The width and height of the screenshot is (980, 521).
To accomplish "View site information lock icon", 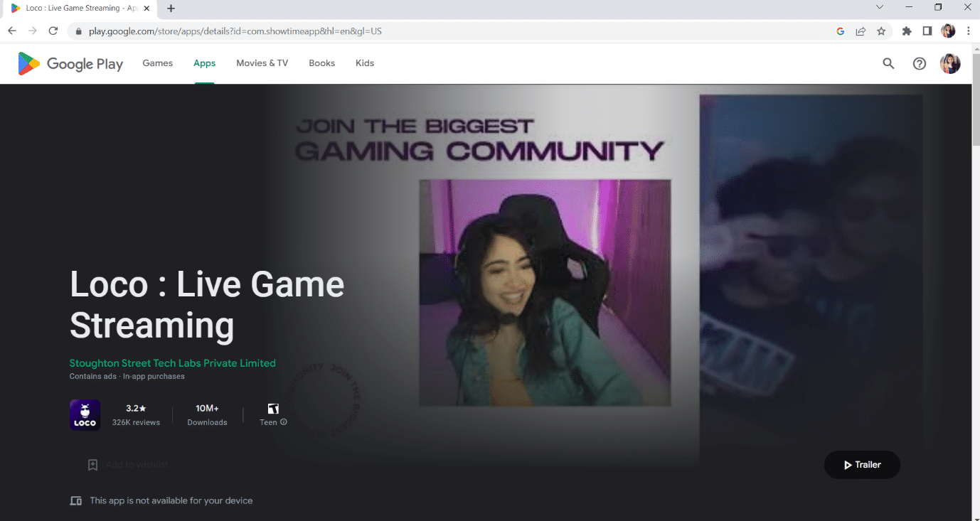I will click(78, 31).
